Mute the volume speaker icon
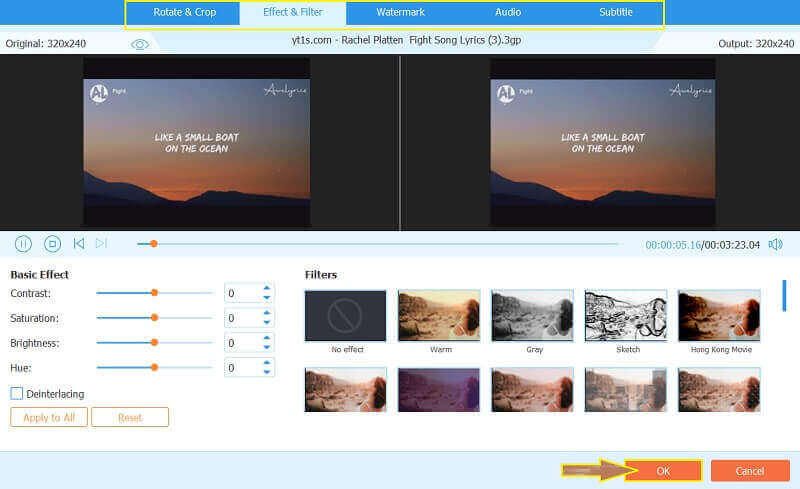Screen dimensions: 800x489 [x=776, y=244]
